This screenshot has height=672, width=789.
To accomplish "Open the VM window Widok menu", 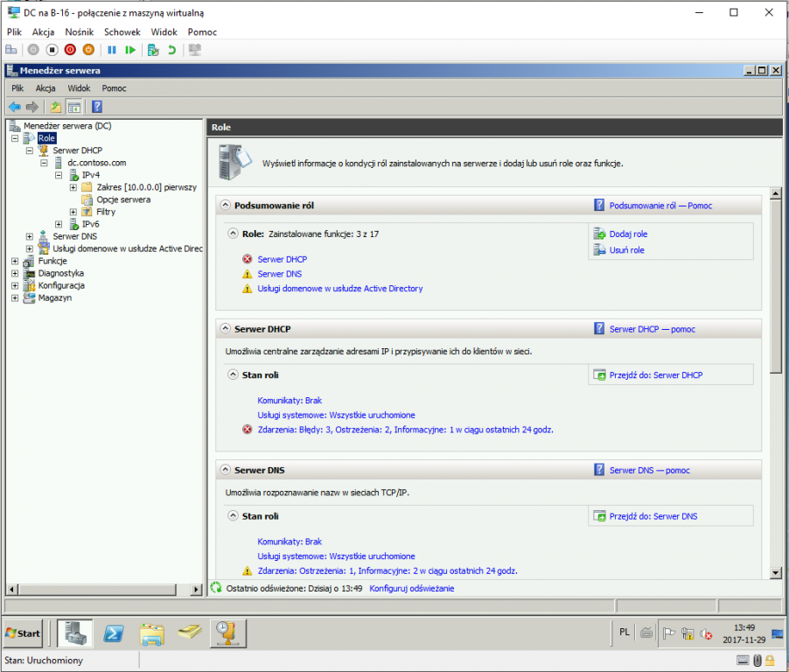I will tap(164, 31).
